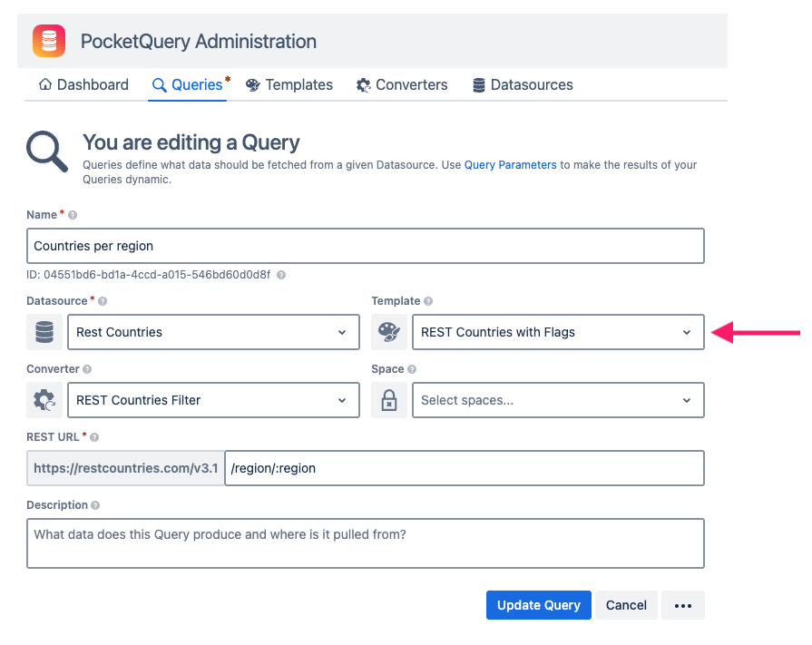This screenshot has height=645, width=812.
Task: Click the gear icon beside the Converter dropdown
Action: tap(44, 400)
